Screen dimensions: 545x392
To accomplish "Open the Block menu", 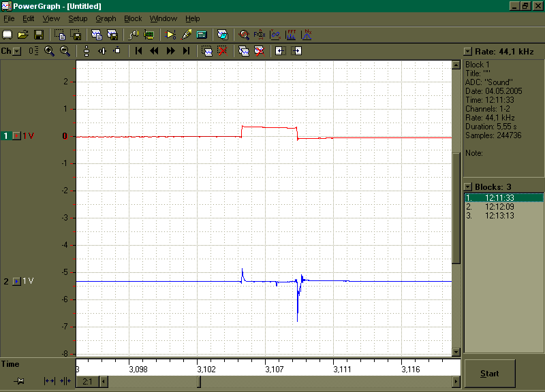I will pyautogui.click(x=133, y=19).
